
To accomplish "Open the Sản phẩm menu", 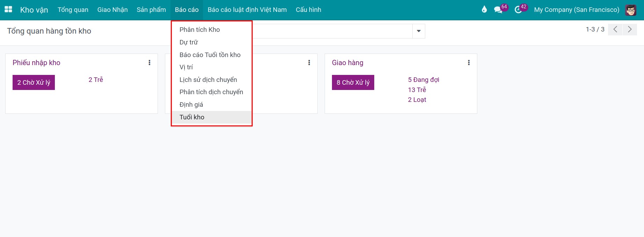I will click(x=151, y=10).
